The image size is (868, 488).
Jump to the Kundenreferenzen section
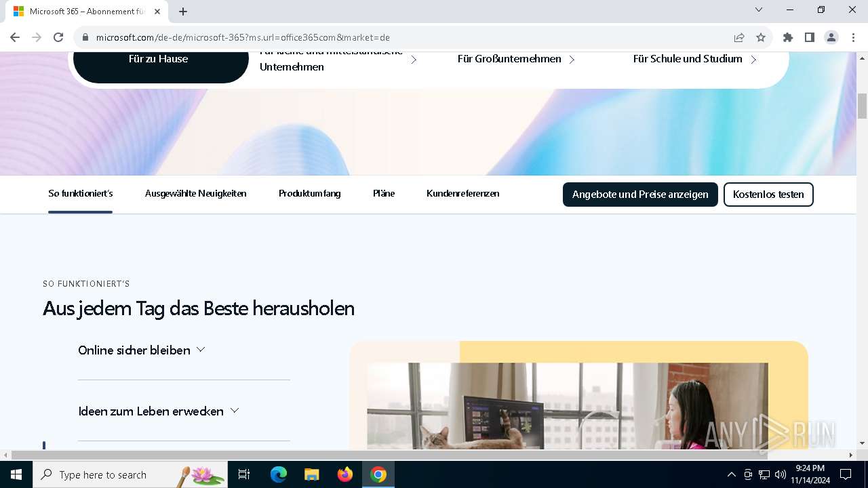click(x=462, y=194)
